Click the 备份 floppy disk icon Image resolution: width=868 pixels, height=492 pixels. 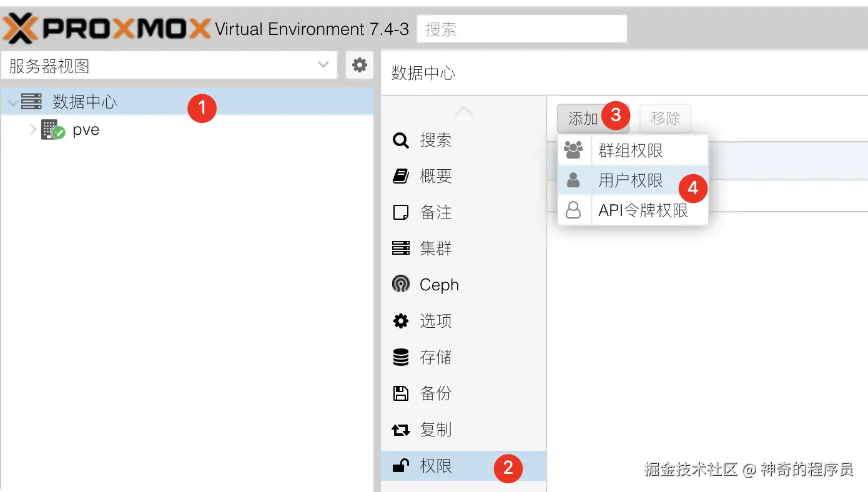[400, 393]
